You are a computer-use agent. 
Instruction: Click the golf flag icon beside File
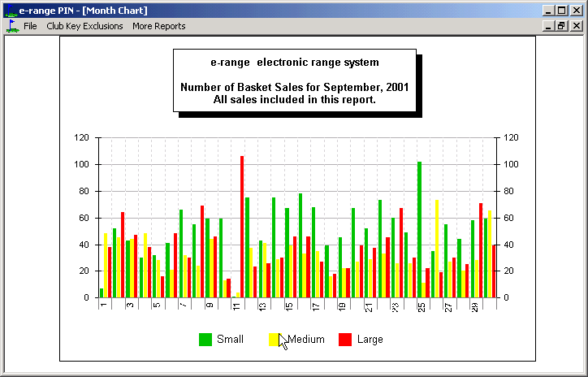[x=11, y=26]
